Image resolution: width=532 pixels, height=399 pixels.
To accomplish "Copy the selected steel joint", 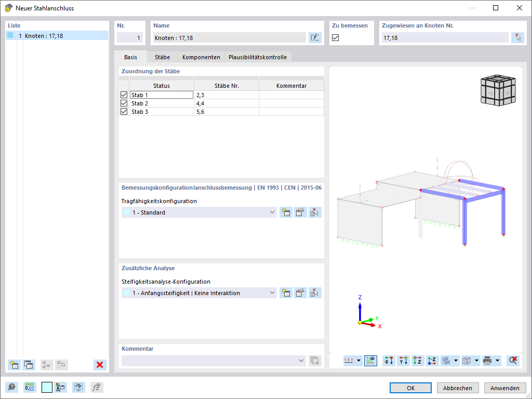I will click(x=29, y=365).
